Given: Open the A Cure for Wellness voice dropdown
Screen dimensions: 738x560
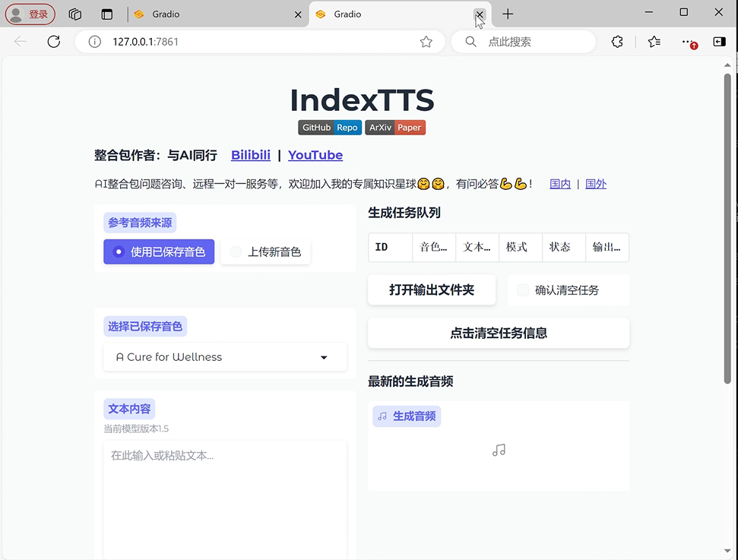Looking at the screenshot, I should point(225,357).
